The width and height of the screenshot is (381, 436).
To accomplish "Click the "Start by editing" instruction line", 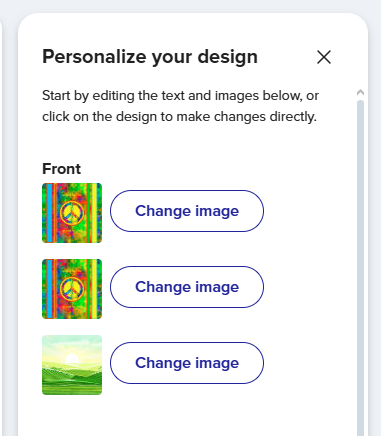I will pyautogui.click(x=180, y=96).
